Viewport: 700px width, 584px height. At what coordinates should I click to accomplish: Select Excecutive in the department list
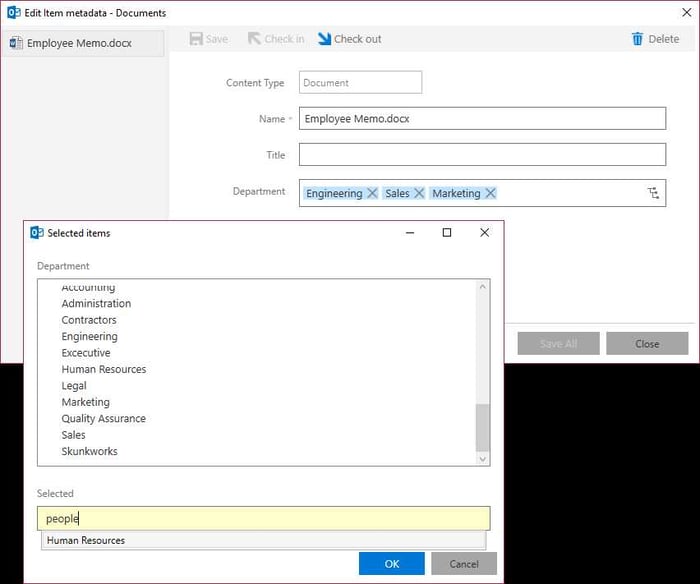pos(86,353)
